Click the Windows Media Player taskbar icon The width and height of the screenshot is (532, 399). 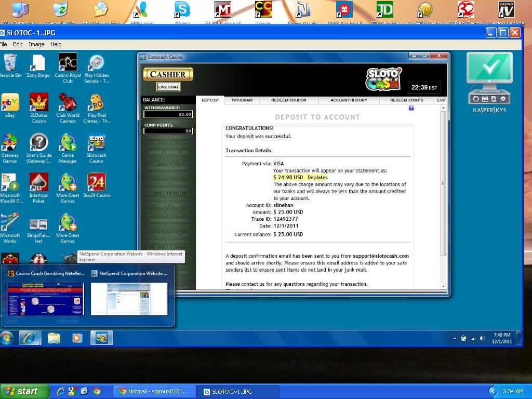click(77, 338)
